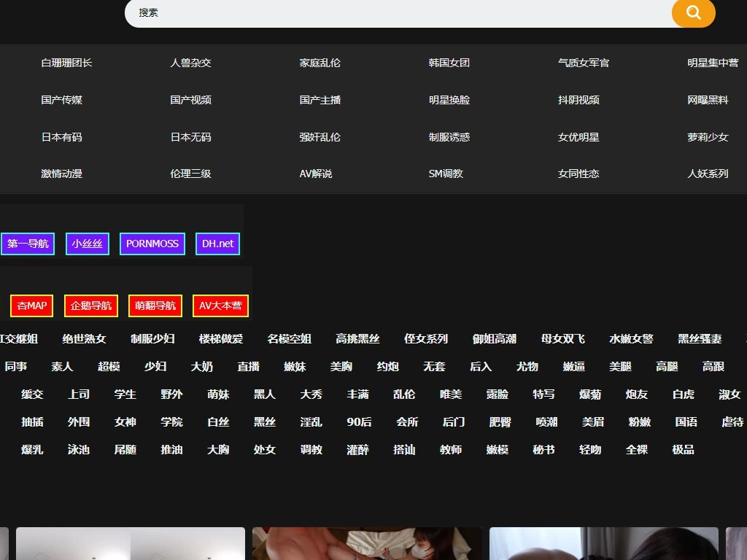Open the 企鹅导航 red button
747x560 pixels.
pyautogui.click(x=90, y=306)
